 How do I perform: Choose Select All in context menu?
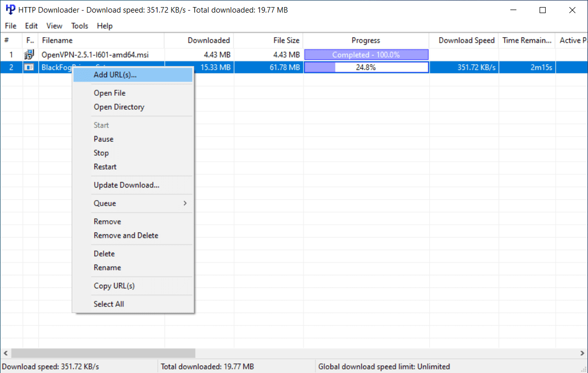click(133, 304)
